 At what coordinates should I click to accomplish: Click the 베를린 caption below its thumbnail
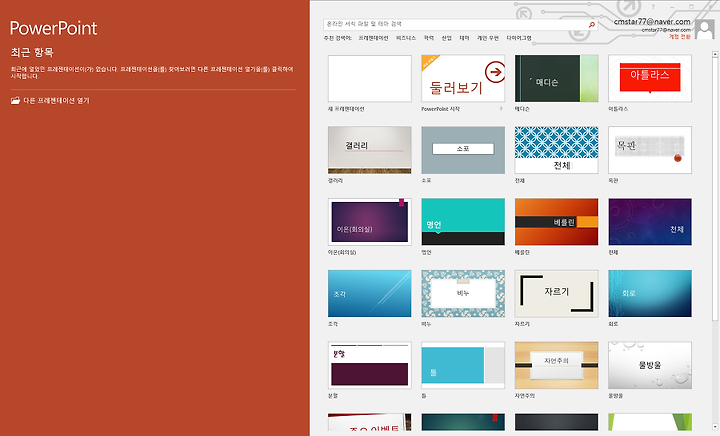point(522,252)
